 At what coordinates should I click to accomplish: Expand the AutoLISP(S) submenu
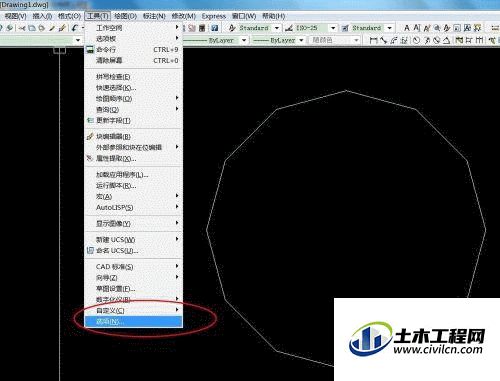[133, 207]
